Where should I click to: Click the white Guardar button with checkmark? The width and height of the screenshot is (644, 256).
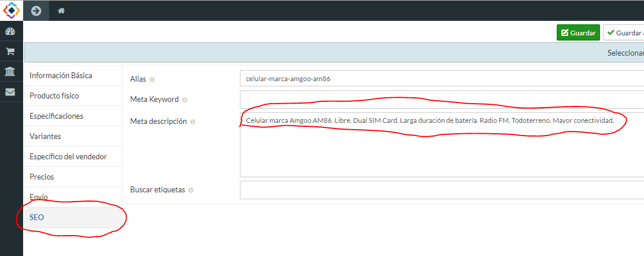click(x=624, y=33)
